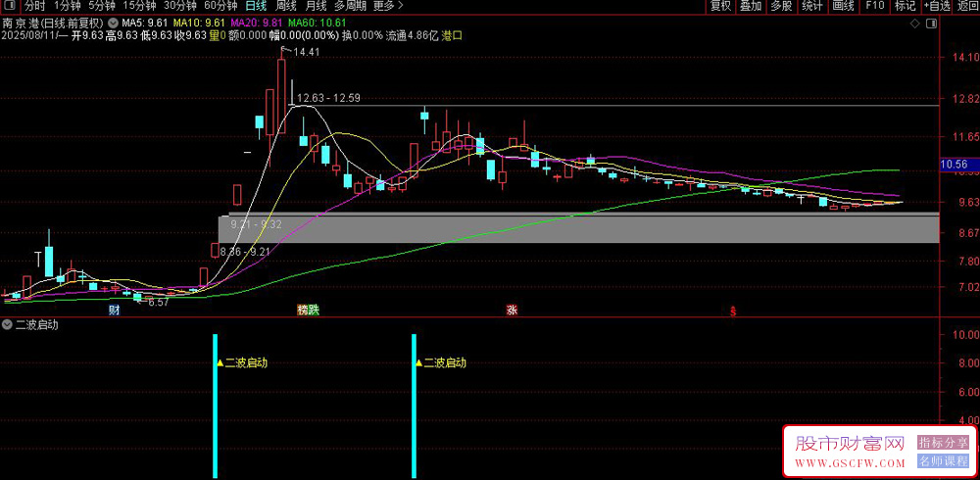Click the 返回 back button
This screenshot has width=980, height=480.
pos(967,6)
